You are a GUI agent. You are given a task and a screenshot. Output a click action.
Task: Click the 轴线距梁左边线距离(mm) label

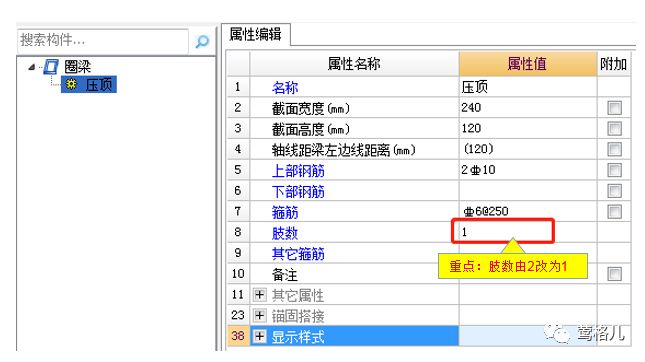pyautogui.click(x=343, y=150)
